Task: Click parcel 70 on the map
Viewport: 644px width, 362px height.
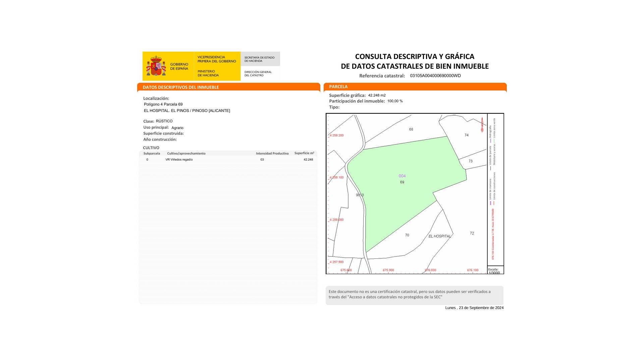Action: 407,235
